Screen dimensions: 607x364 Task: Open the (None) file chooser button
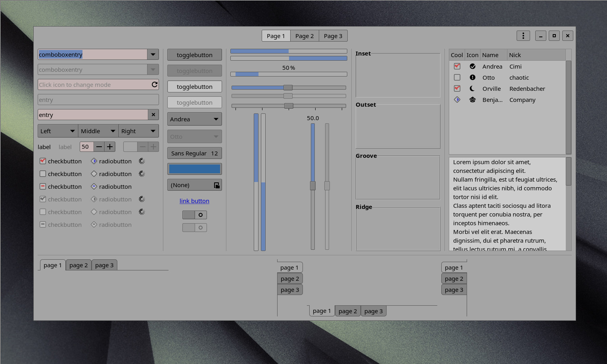[x=195, y=185]
